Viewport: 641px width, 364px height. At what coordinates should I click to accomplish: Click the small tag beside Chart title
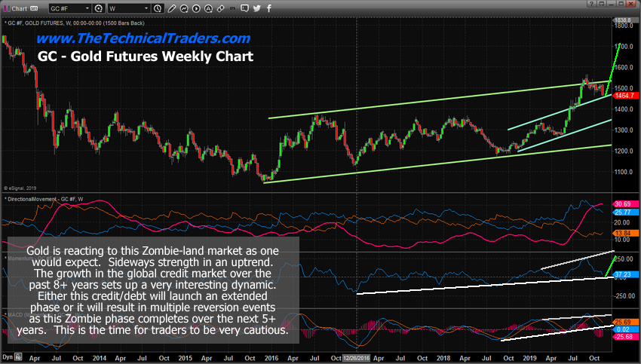click(34, 8)
